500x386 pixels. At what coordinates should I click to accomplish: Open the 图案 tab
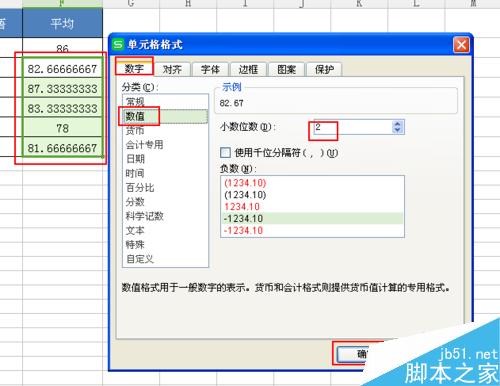coord(286,69)
